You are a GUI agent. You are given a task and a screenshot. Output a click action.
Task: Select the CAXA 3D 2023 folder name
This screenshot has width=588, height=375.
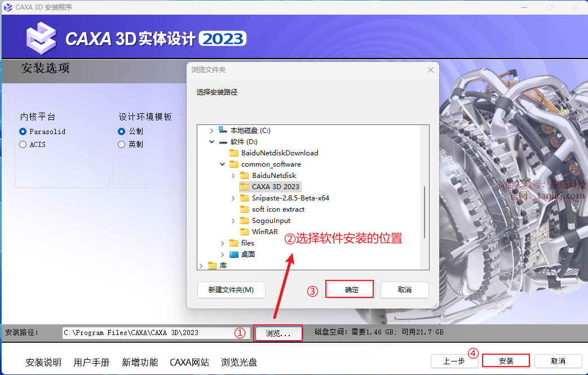coord(276,186)
